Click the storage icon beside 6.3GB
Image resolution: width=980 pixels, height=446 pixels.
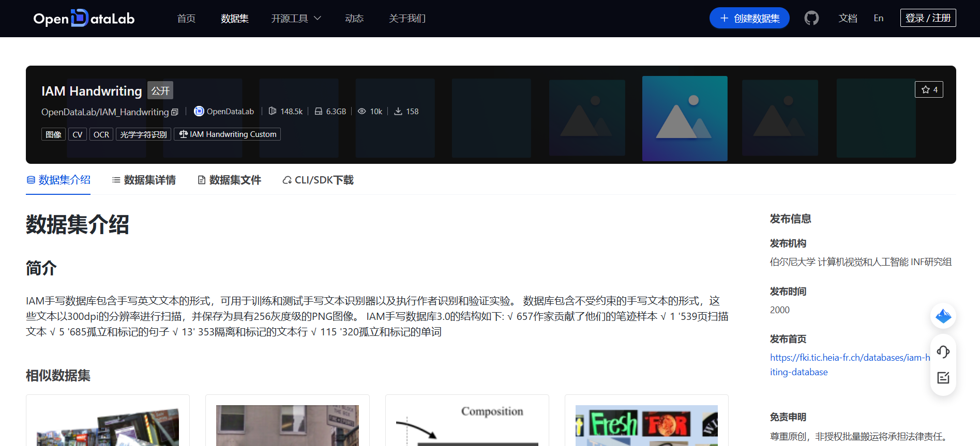point(319,111)
